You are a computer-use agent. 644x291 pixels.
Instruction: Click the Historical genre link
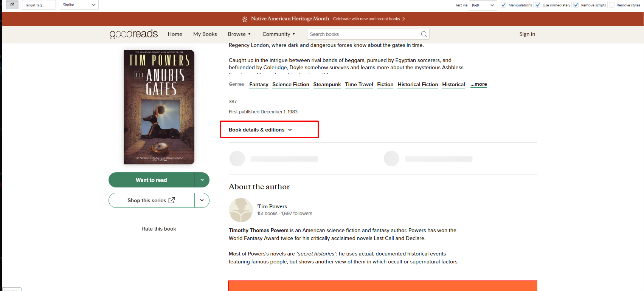click(x=453, y=84)
